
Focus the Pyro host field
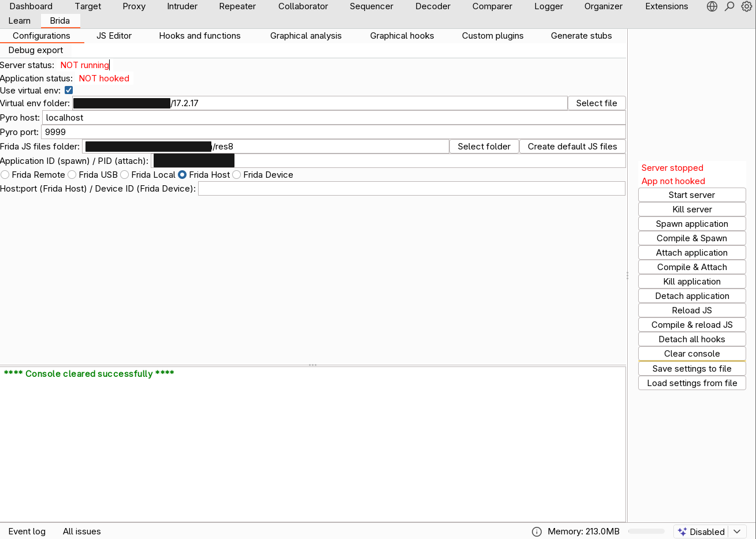(x=334, y=118)
